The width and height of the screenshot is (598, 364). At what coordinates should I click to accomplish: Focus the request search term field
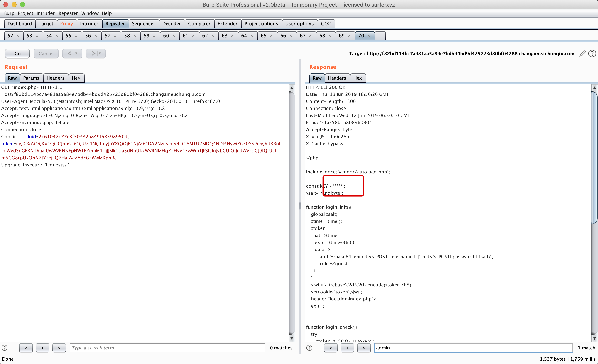[167, 348]
